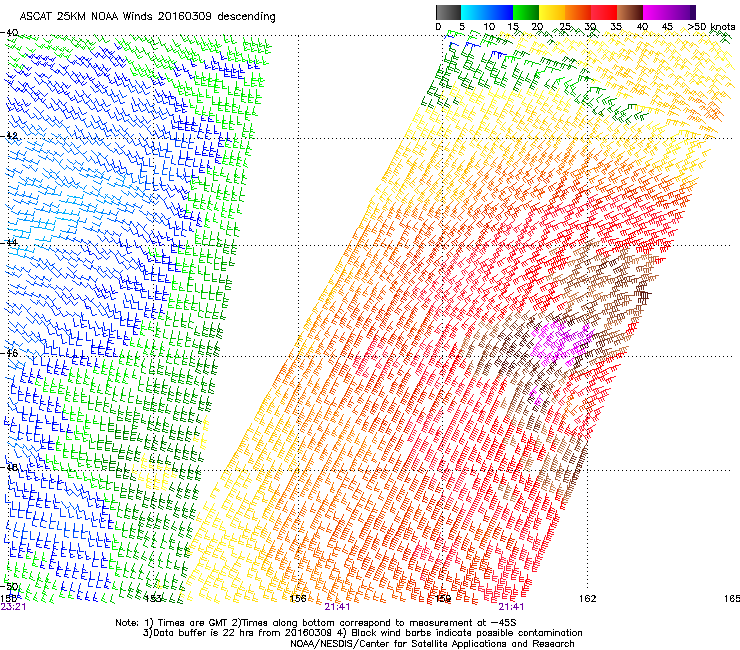740x650 pixels.
Task: Click the red 30-35 knots legend swatch
Action: tap(604, 12)
